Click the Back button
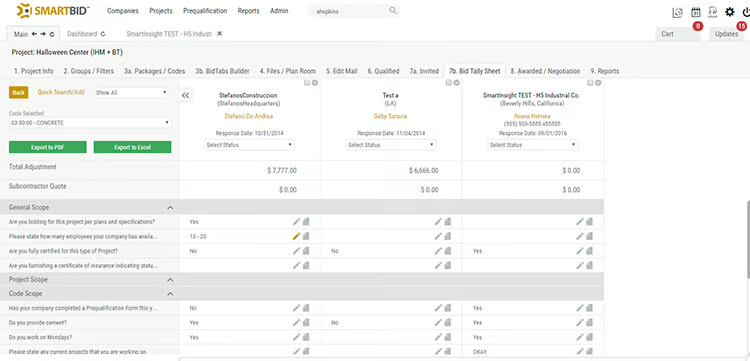This screenshot has height=361, width=750. (x=19, y=92)
